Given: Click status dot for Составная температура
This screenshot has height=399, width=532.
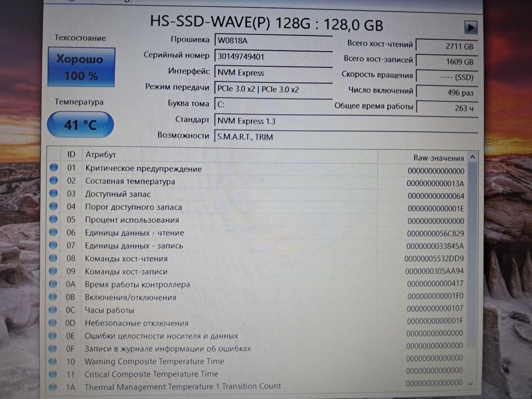Looking at the screenshot, I should coord(54,180).
